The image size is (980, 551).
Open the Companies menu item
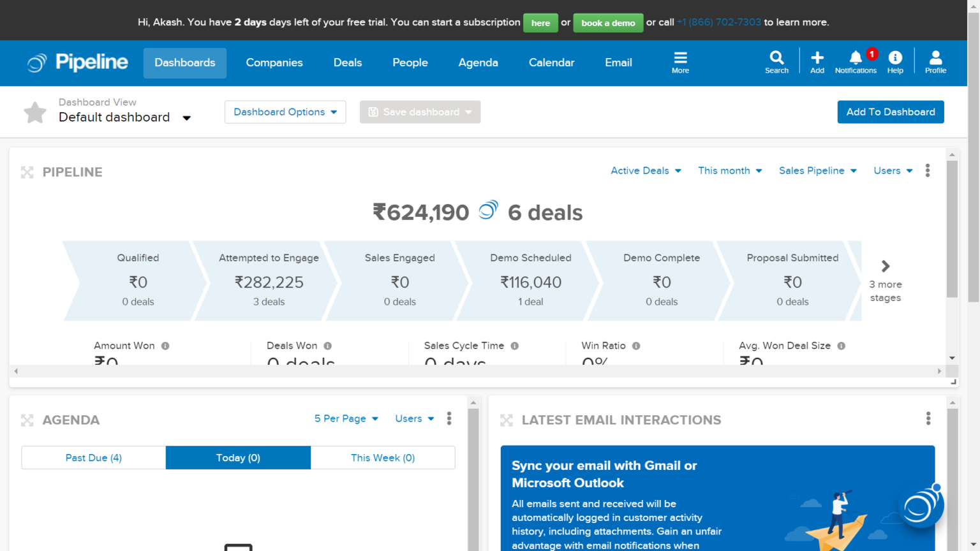tap(274, 62)
